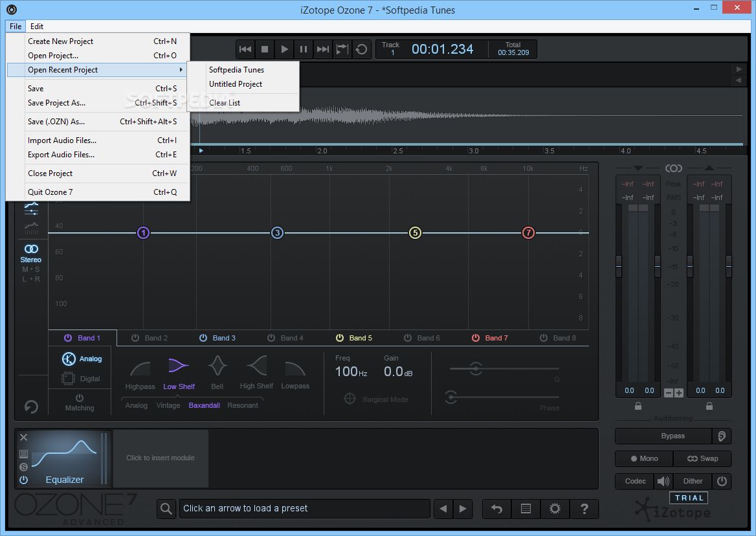This screenshot has height=536, width=756.
Task: Toggle the Band 5 power button
Action: tap(340, 338)
